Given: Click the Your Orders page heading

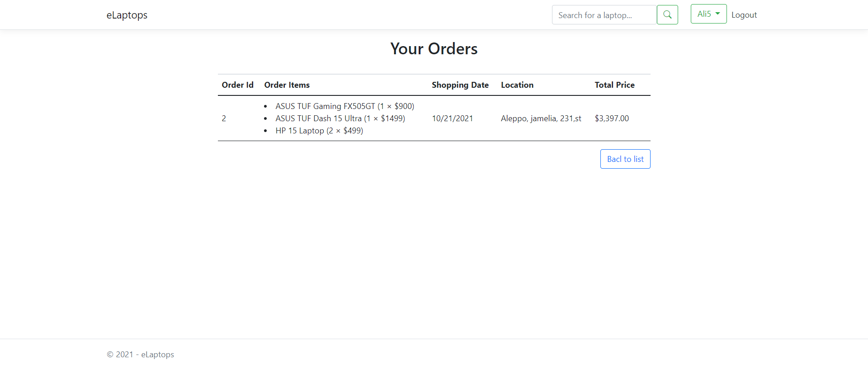Looking at the screenshot, I should point(434,48).
